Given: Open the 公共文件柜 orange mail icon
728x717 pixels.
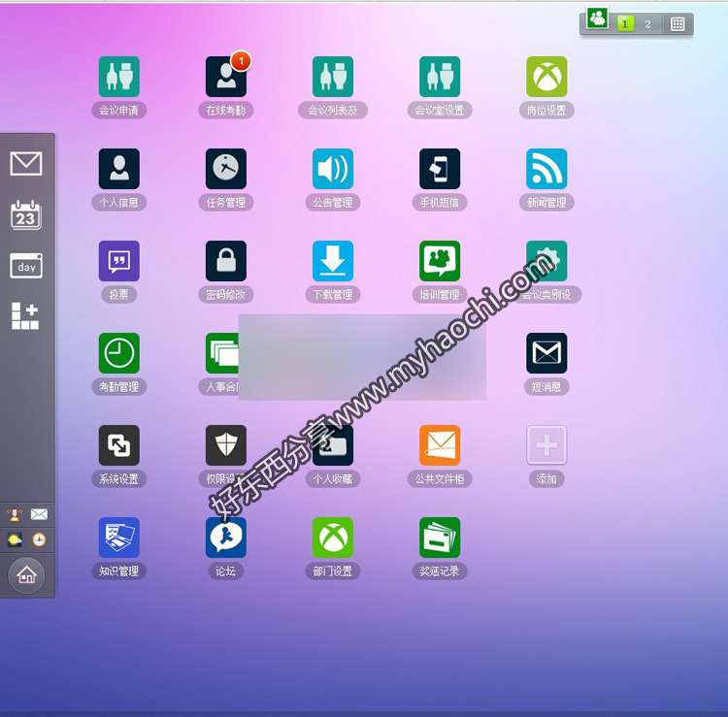Looking at the screenshot, I should [x=440, y=445].
